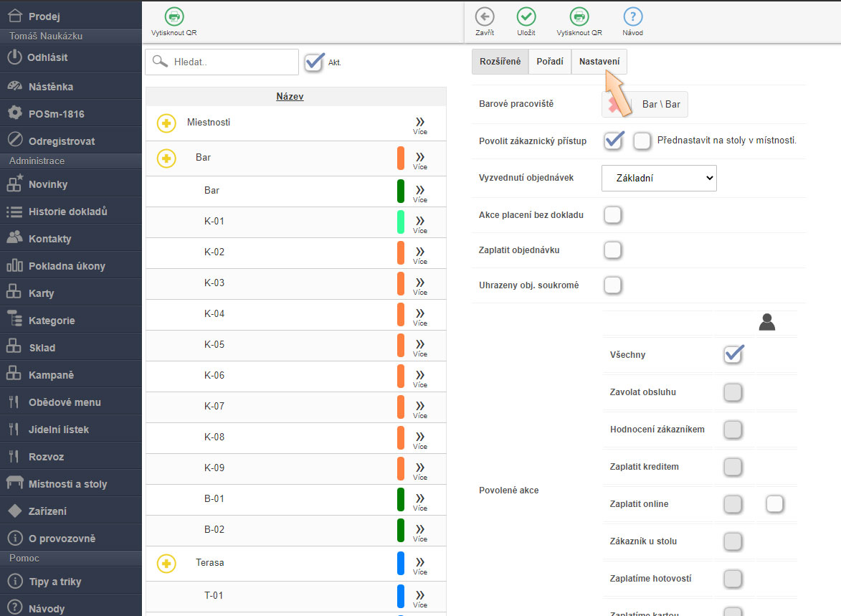Viewport: 841px width, 616px height.
Task: Go to Sklad in sidebar
Action: tap(42, 348)
